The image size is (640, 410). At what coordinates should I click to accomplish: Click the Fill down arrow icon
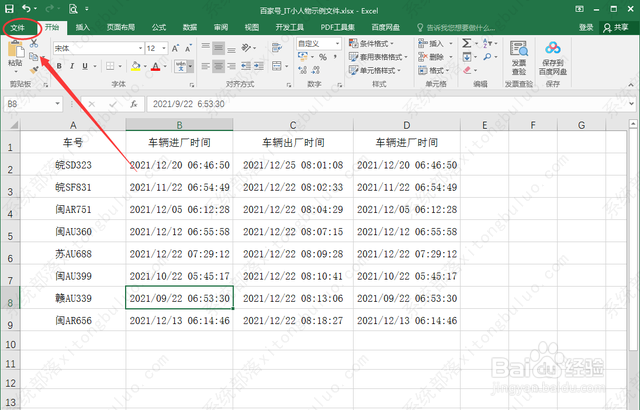(x=467, y=57)
